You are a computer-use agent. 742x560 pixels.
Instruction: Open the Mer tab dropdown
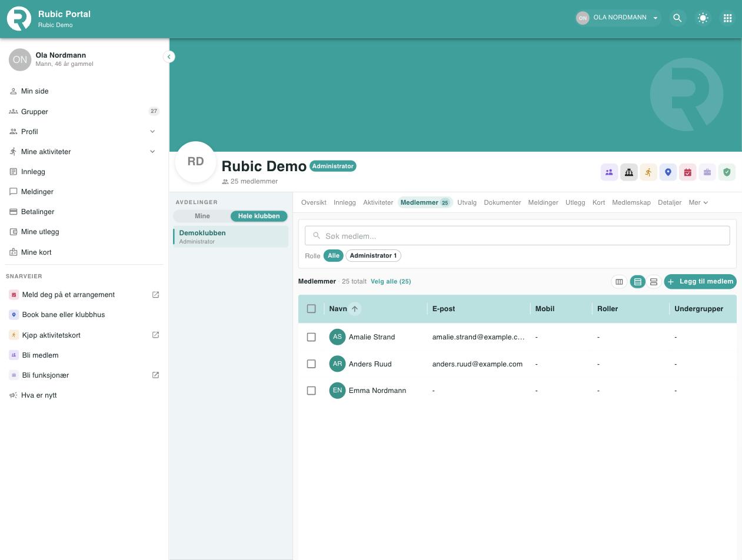point(698,202)
